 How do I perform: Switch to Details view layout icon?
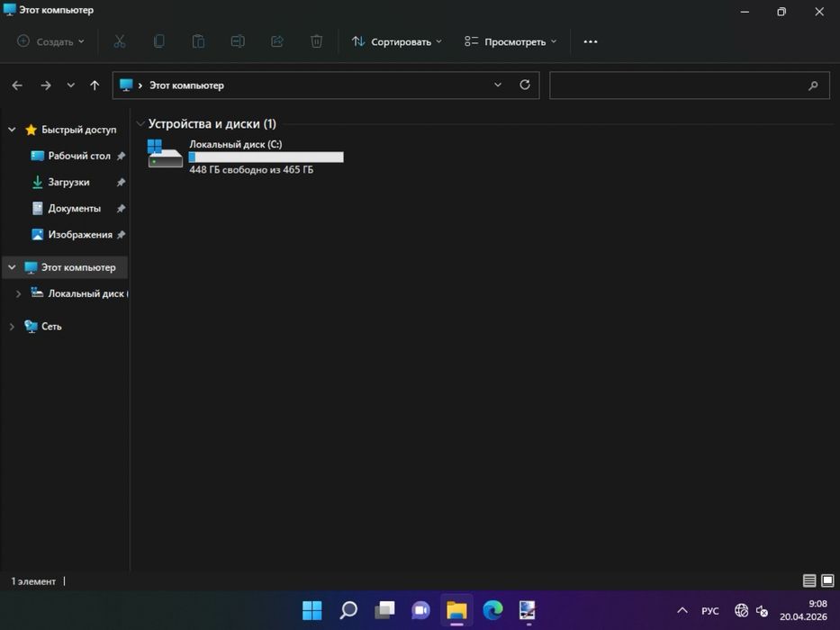point(809,581)
